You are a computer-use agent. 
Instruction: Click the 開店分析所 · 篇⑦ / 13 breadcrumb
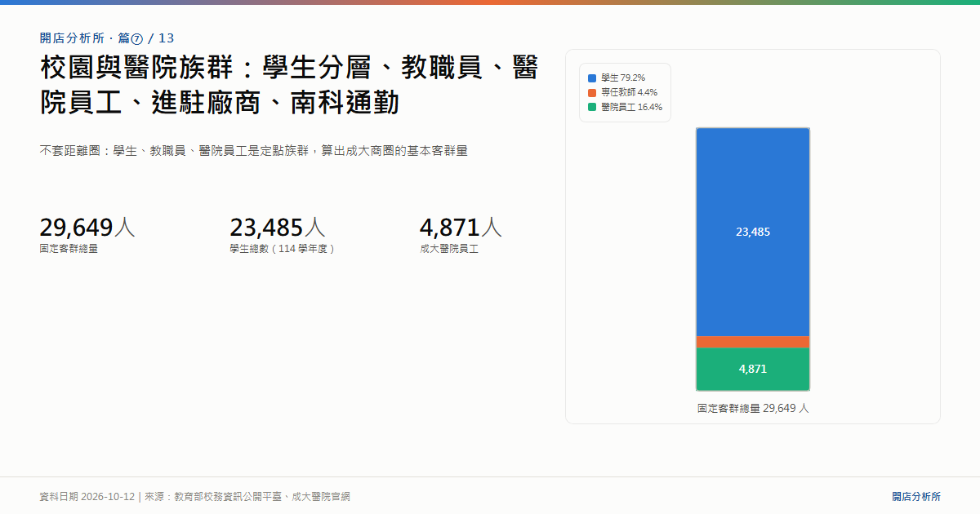coord(107,38)
